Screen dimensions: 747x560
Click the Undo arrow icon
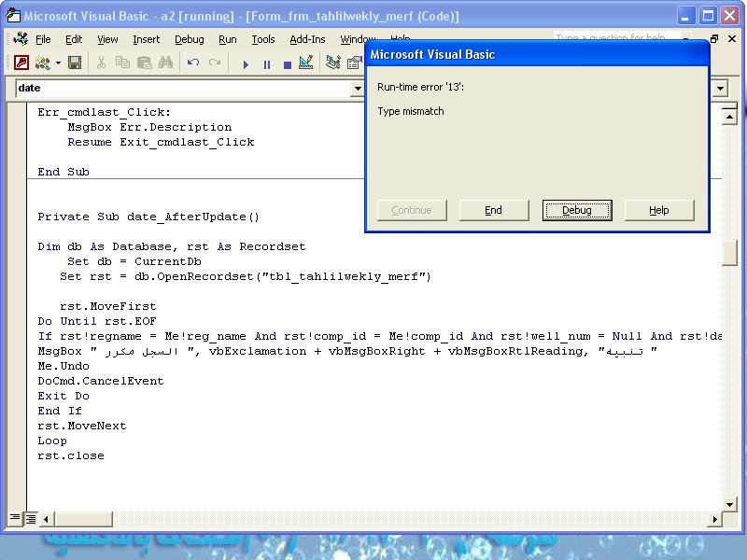pyautogui.click(x=193, y=63)
